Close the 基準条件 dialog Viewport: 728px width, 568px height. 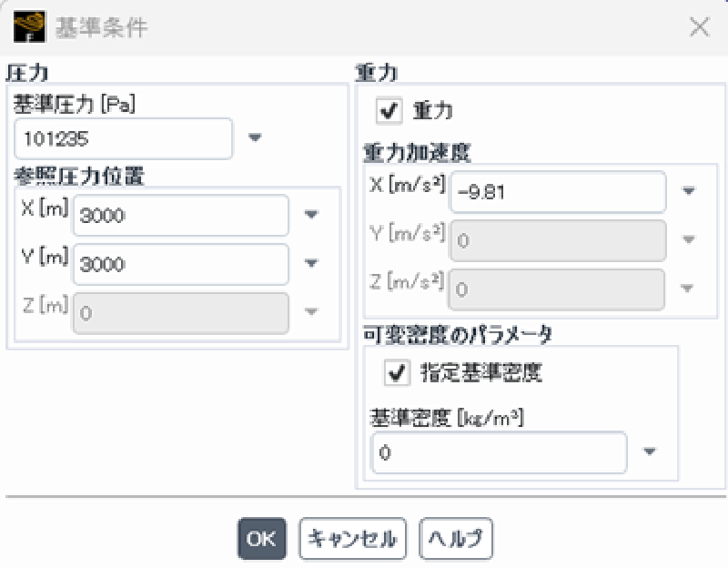click(700, 27)
